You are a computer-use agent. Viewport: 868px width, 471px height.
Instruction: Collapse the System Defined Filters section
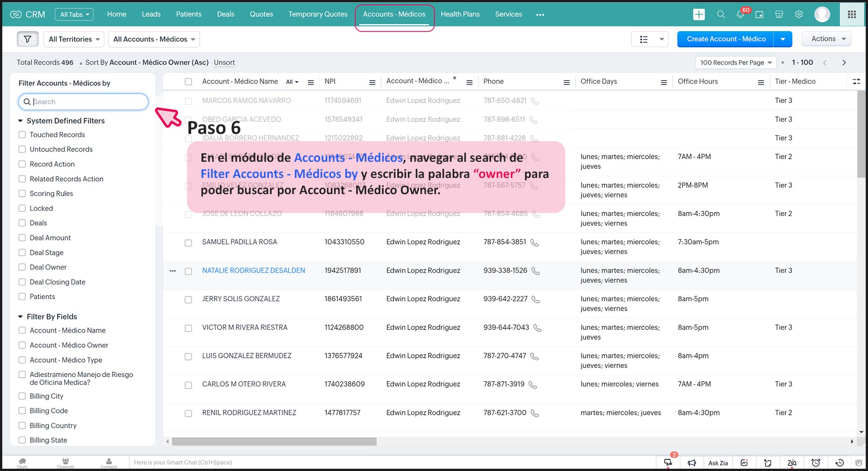pyautogui.click(x=20, y=121)
